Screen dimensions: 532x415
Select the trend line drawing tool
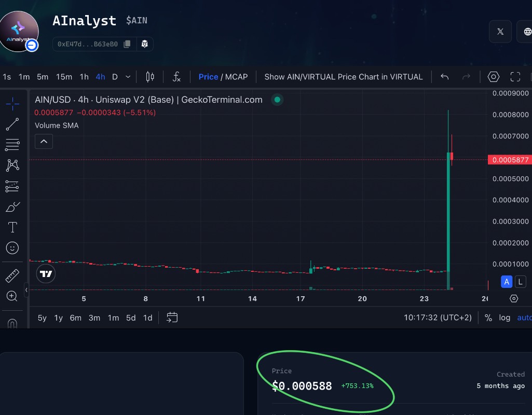point(12,124)
